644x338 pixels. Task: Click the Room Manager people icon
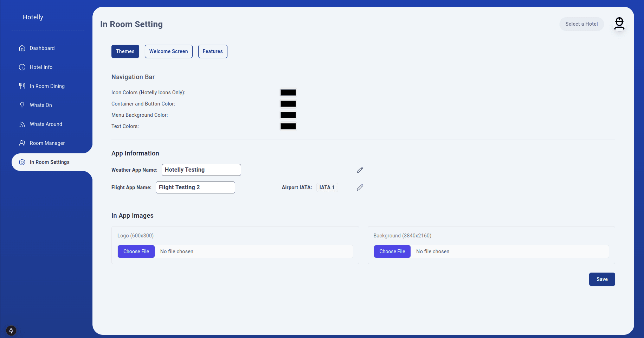click(x=22, y=143)
